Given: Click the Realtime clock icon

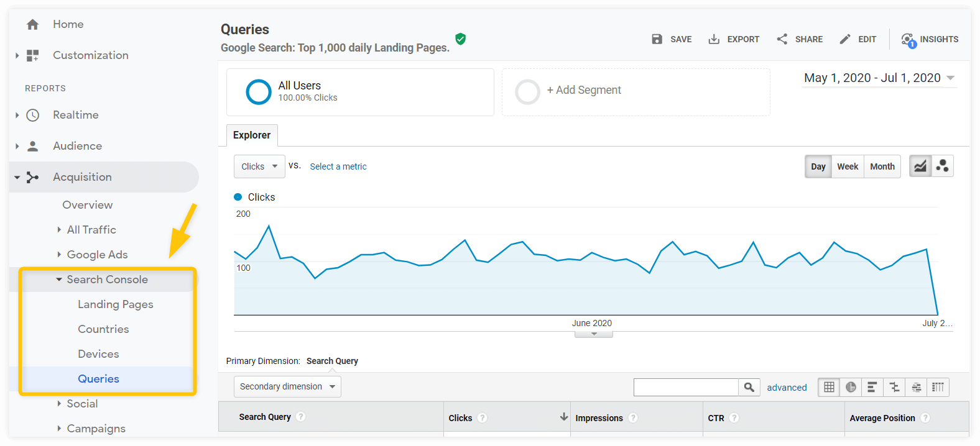Looking at the screenshot, I should [33, 115].
